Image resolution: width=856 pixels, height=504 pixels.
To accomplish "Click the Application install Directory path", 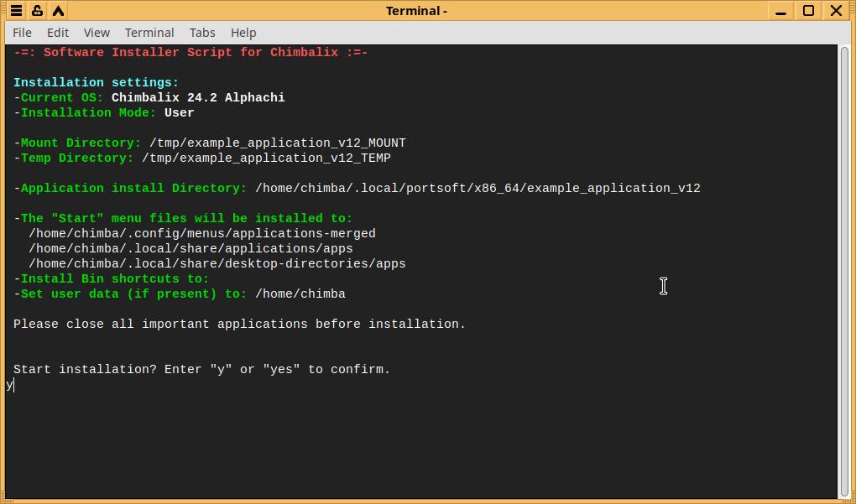I will coord(478,189).
